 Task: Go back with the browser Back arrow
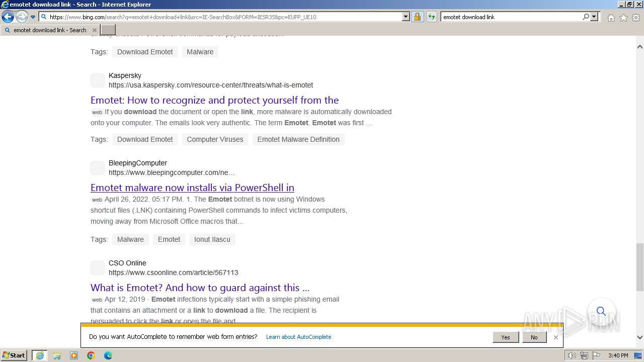(x=8, y=17)
